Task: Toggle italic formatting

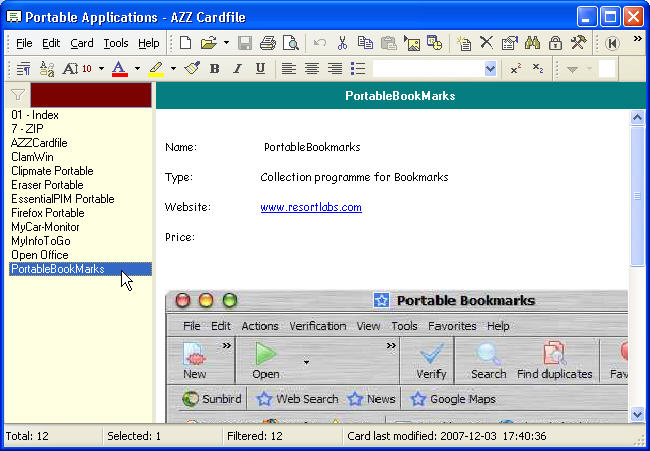Action: point(237,68)
